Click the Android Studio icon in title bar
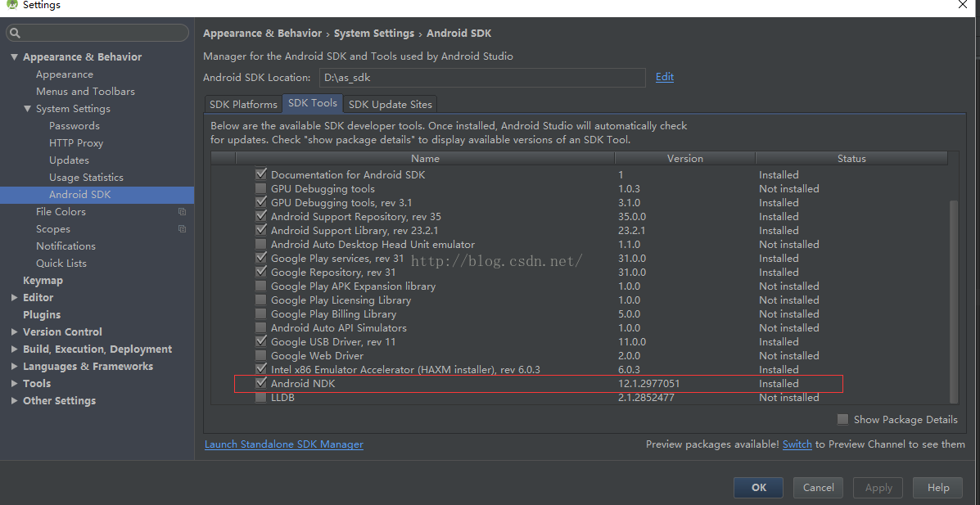Image resolution: width=980 pixels, height=505 pixels. [10, 5]
